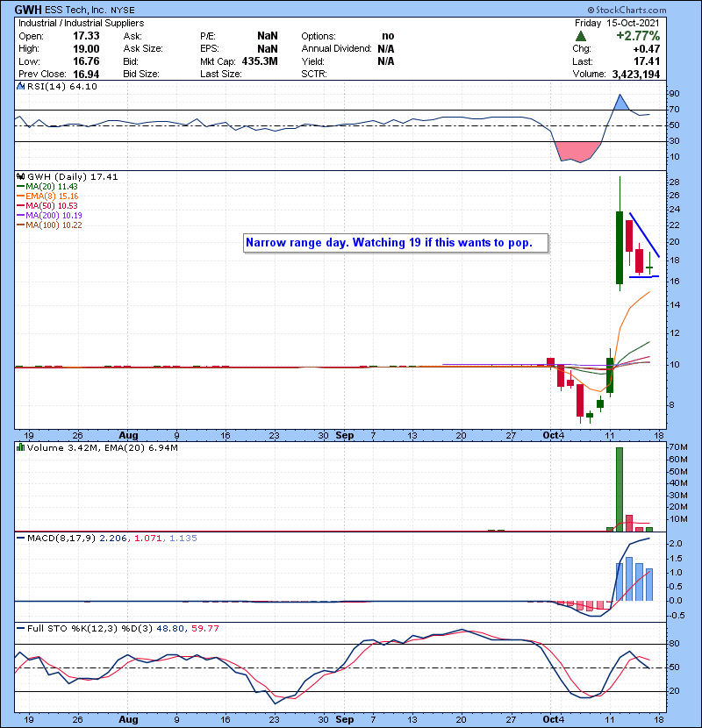This screenshot has width=702, height=728.
Task: Click the Volume 3.42M, EMA(20) 6.94M label
Action: [x=102, y=447]
